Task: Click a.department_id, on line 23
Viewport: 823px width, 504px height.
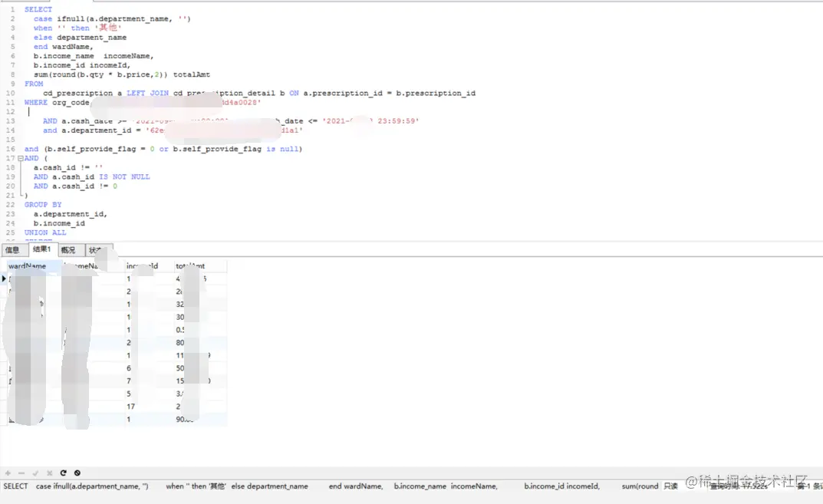Action: (71, 214)
